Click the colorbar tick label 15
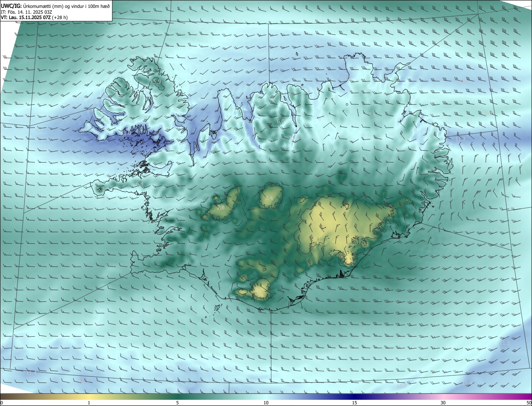The width and height of the screenshot is (532, 406). click(x=355, y=403)
